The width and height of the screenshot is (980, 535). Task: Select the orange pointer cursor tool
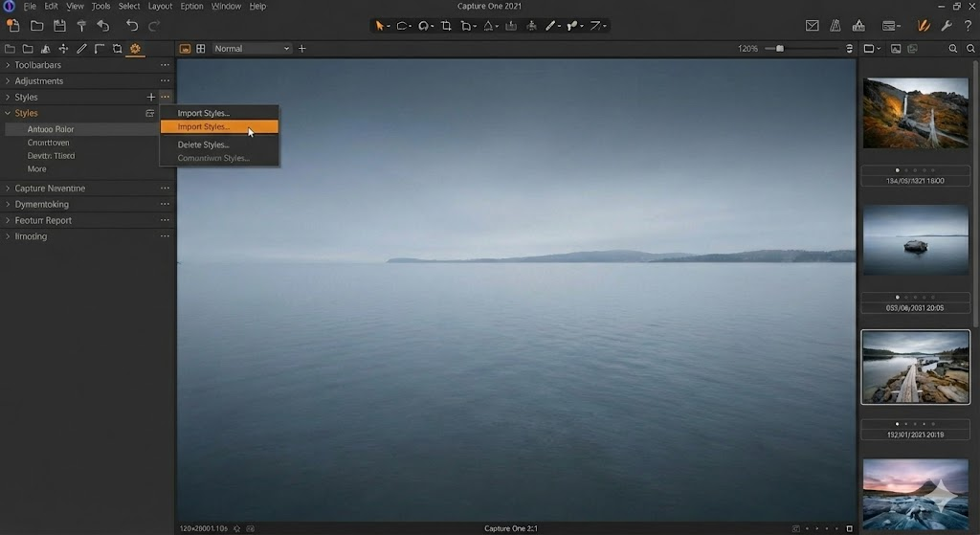point(379,26)
